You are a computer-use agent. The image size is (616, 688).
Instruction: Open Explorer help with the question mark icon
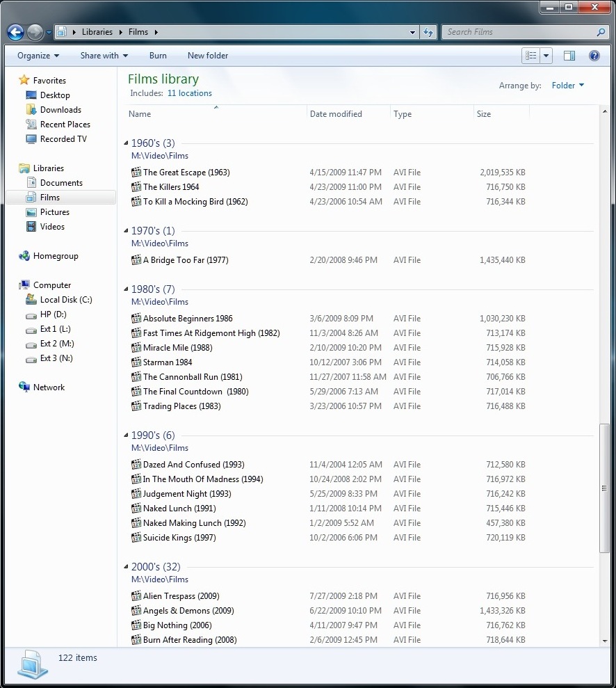[594, 56]
